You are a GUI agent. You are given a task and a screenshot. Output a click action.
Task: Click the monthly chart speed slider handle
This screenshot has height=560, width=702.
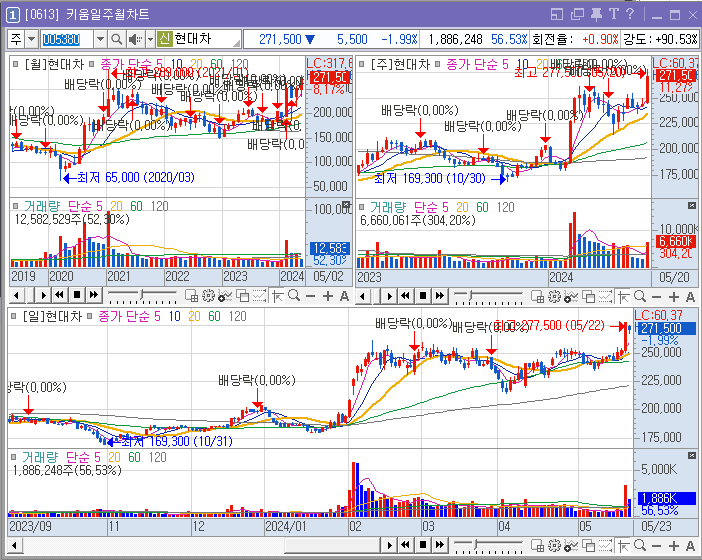141,295
